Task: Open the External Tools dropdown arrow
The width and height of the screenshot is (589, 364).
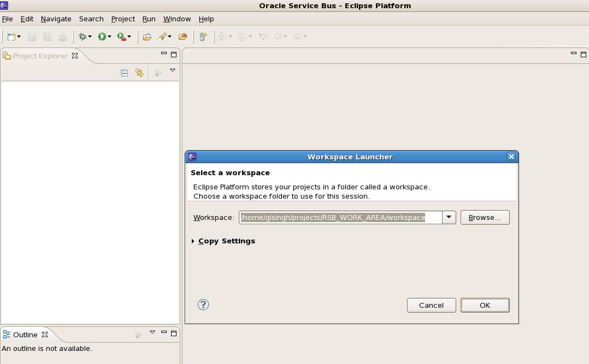Action: 129,37
